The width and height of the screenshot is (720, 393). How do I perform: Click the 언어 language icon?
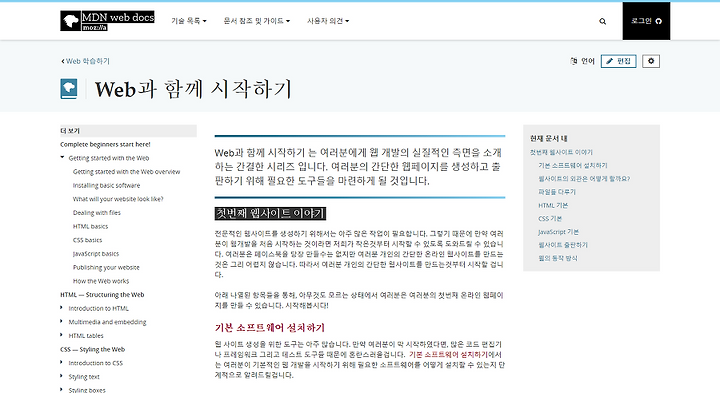pyautogui.click(x=574, y=61)
